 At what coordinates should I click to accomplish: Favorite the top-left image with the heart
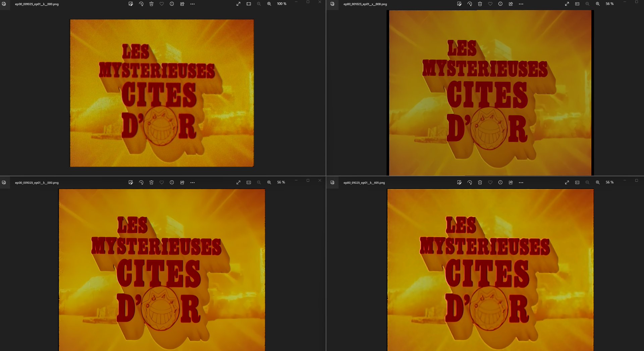162,4
